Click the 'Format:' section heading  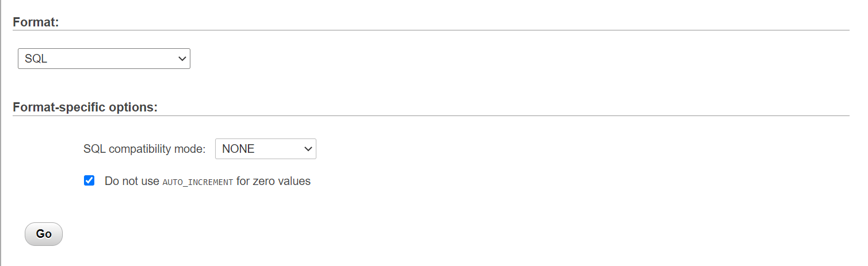[x=36, y=22]
